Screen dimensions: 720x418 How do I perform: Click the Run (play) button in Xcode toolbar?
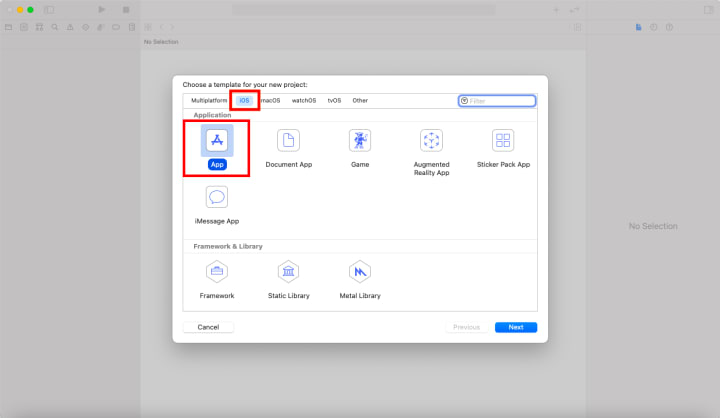(101, 10)
